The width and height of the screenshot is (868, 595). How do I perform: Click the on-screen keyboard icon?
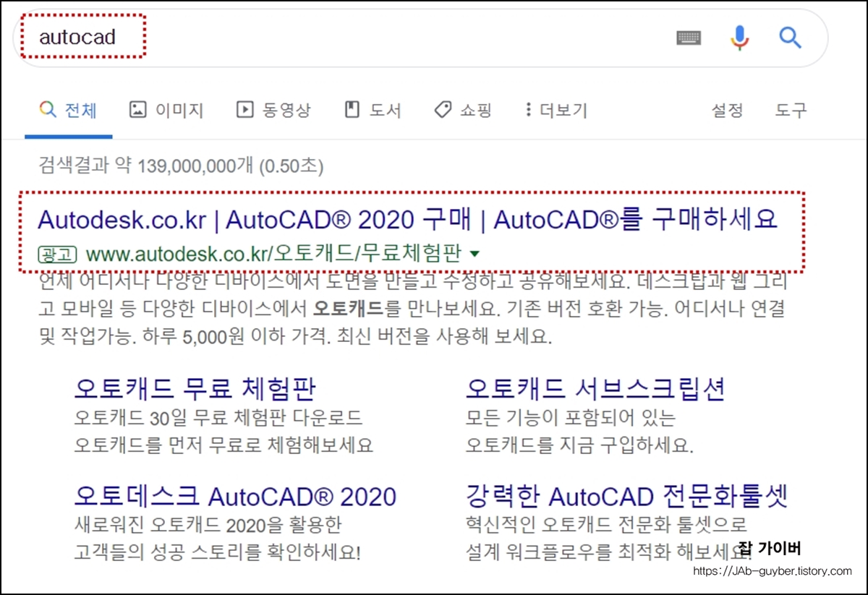coord(689,37)
